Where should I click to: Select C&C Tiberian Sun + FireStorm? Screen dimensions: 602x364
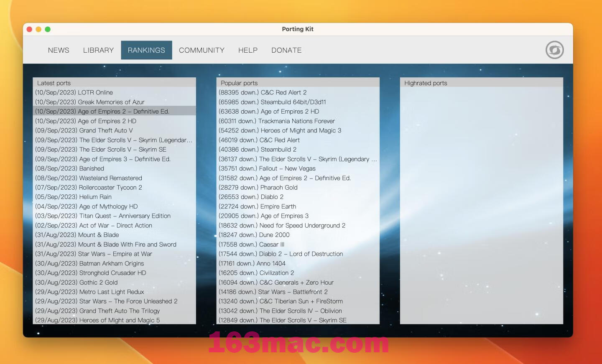(298, 301)
